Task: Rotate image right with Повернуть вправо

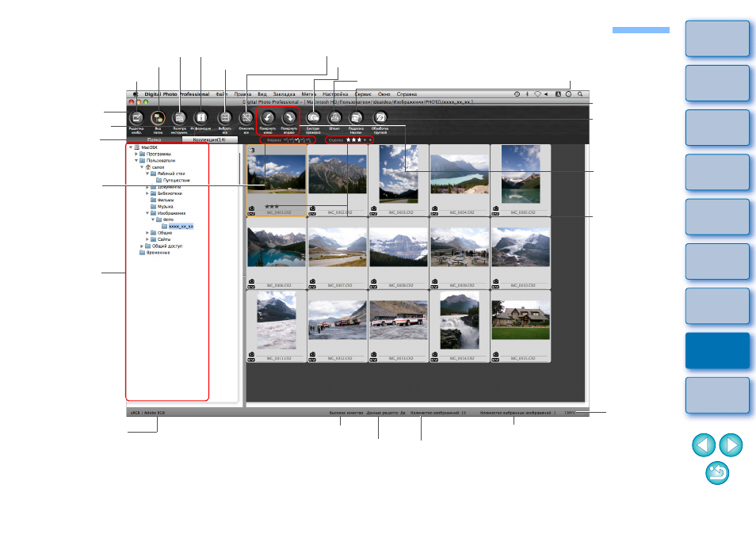Action: (288, 117)
